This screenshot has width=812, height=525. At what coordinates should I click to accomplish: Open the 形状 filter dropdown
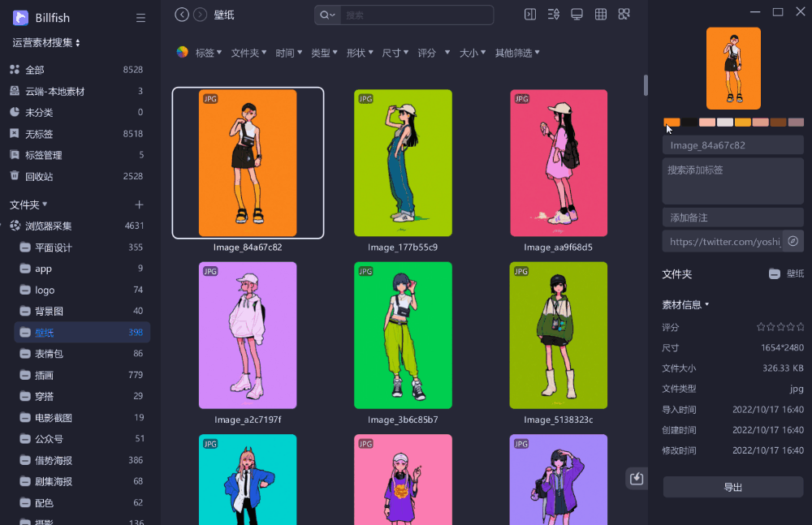click(360, 53)
